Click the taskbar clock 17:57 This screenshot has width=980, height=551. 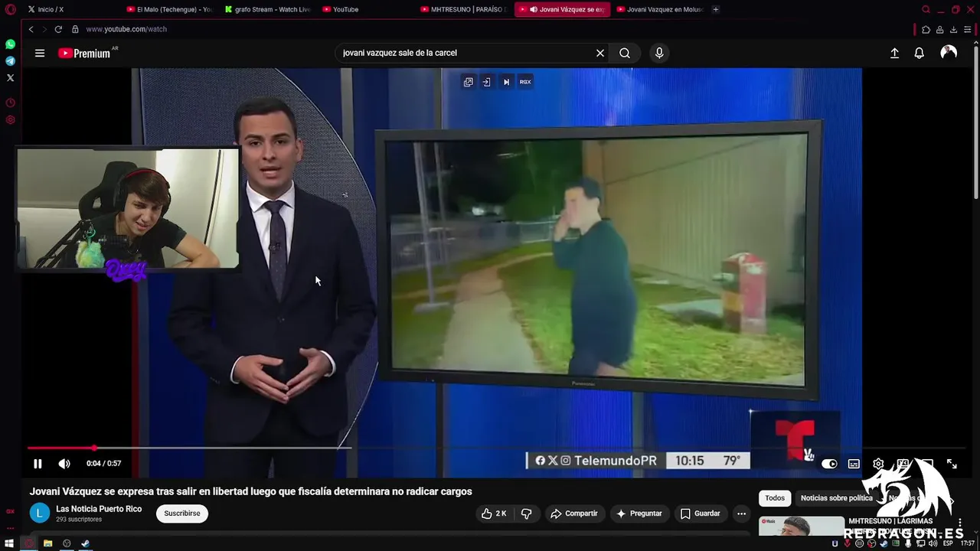tap(968, 543)
